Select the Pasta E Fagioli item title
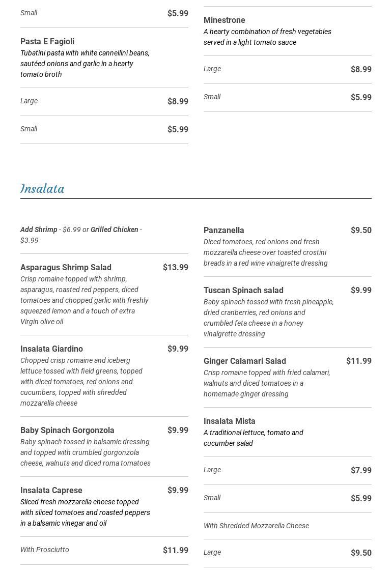The height and width of the screenshot is (572, 392). [47, 42]
